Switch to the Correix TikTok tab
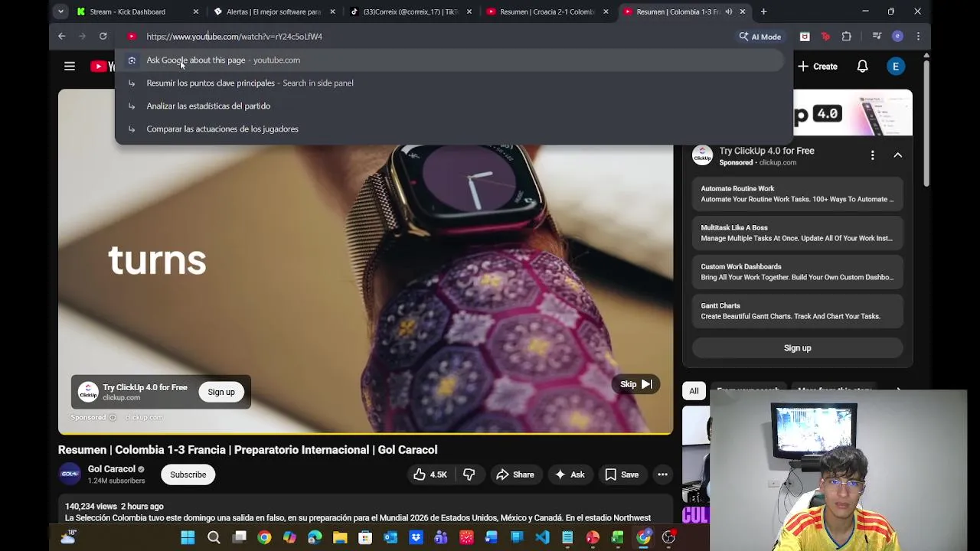The image size is (980, 551). point(410,11)
